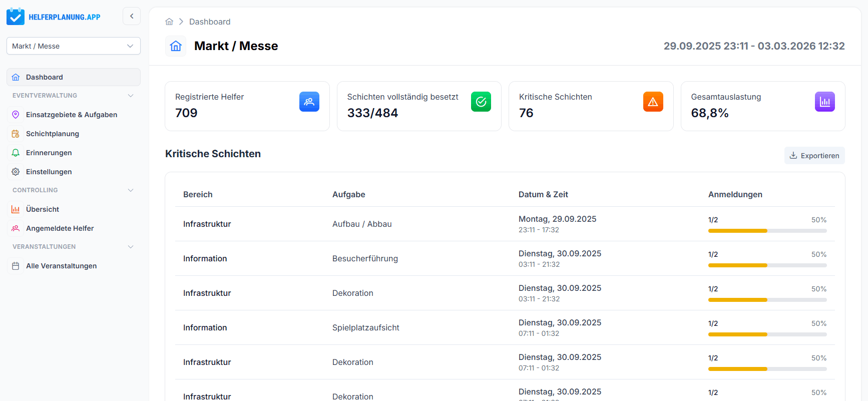Screen dimensions: 868x401
Task: Collapse the sidebar with the chevron button
Action: pos(132,16)
